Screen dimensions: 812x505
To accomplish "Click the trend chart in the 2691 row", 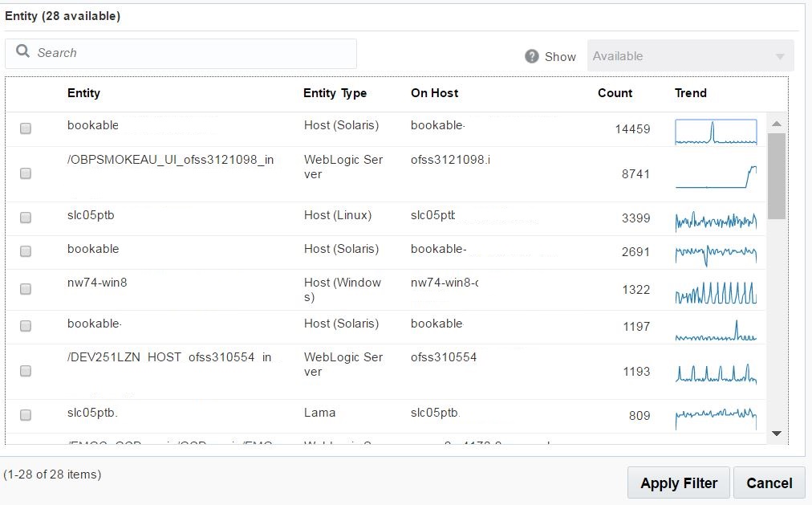I will pos(716,255).
